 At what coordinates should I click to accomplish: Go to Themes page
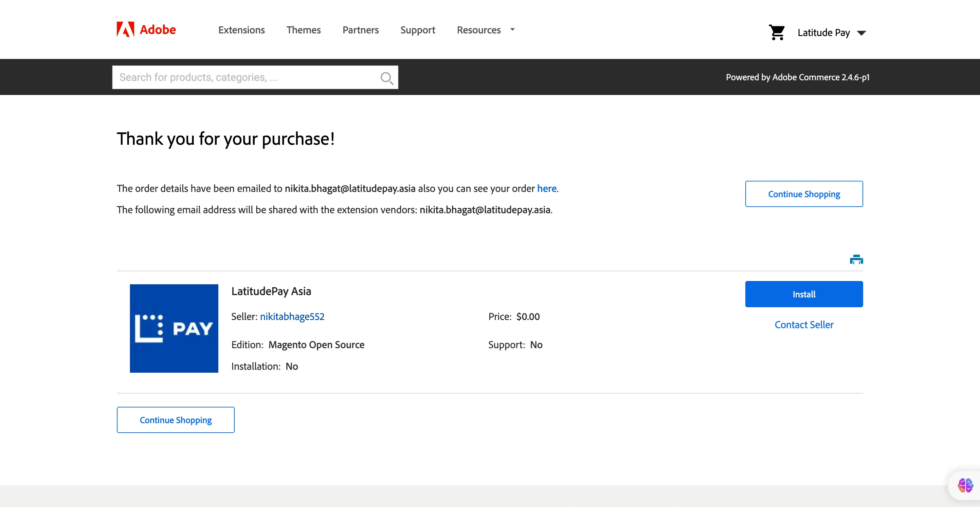click(303, 30)
